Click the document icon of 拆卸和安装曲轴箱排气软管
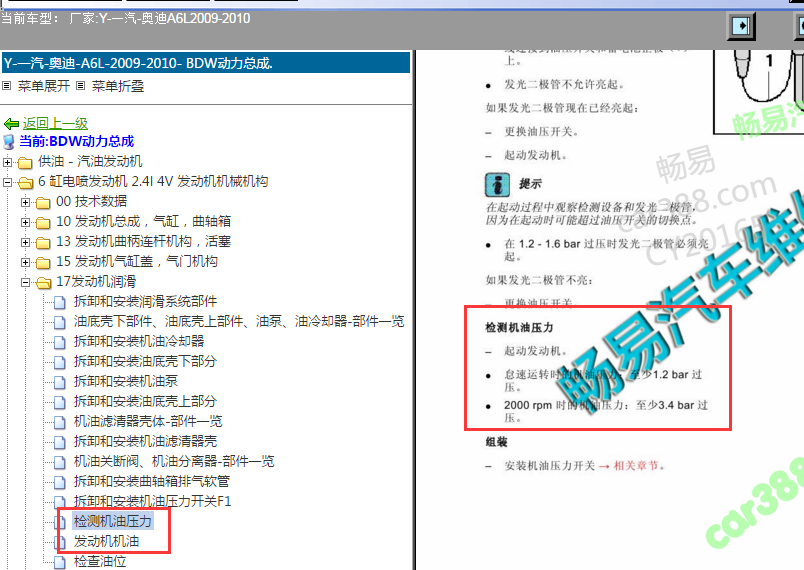 tap(60, 482)
